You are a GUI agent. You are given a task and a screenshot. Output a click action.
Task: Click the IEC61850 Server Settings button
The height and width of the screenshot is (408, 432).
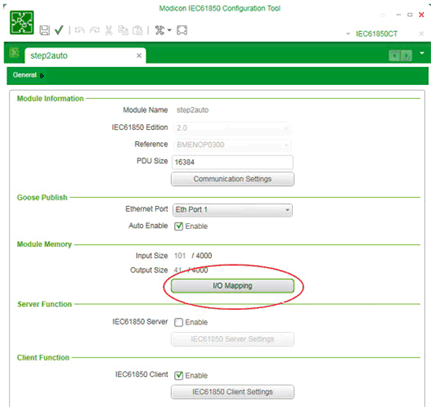click(233, 339)
